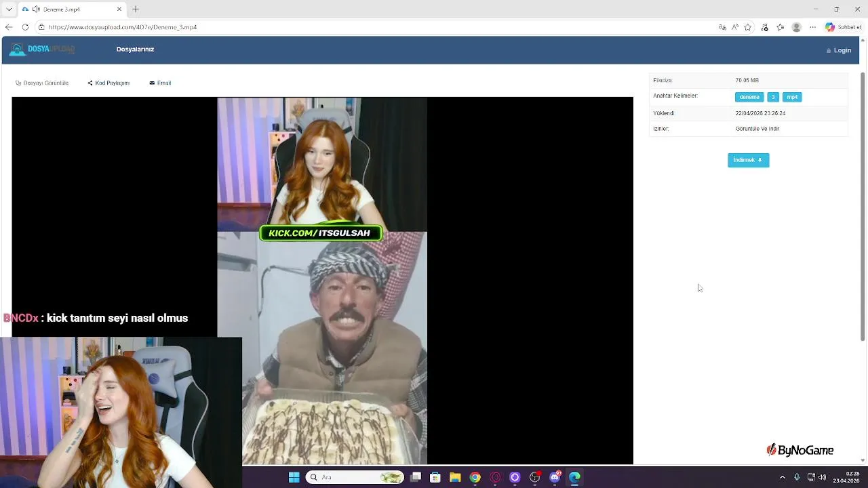Click the ByNoGame logo

[x=800, y=450]
